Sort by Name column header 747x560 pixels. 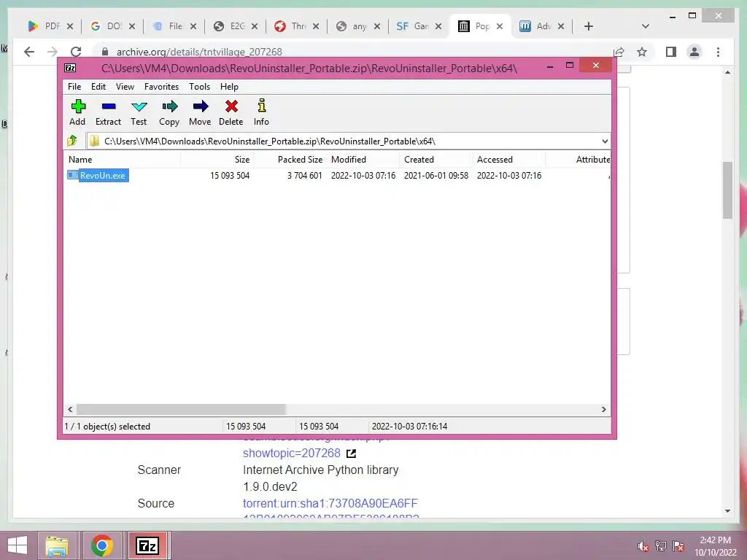[122, 160]
